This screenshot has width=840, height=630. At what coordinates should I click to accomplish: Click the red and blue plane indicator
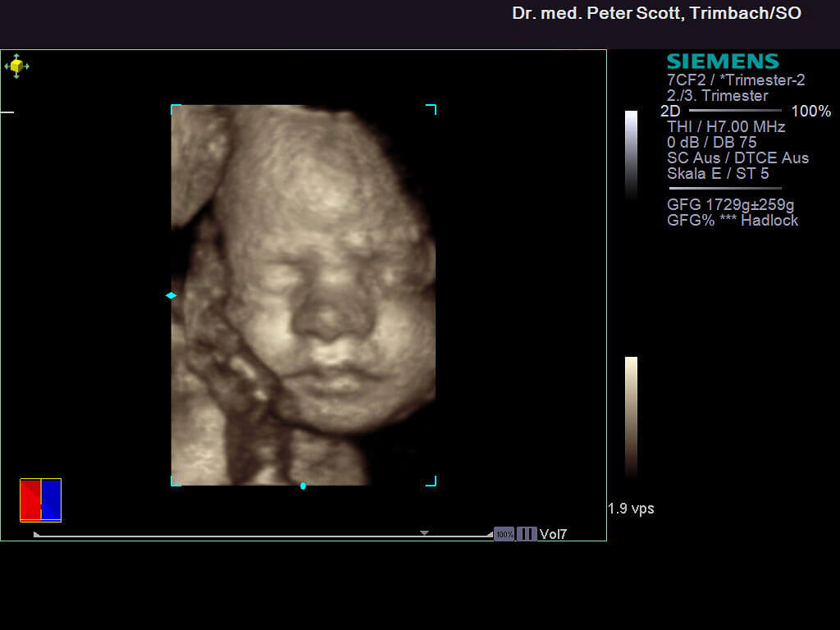(40, 500)
